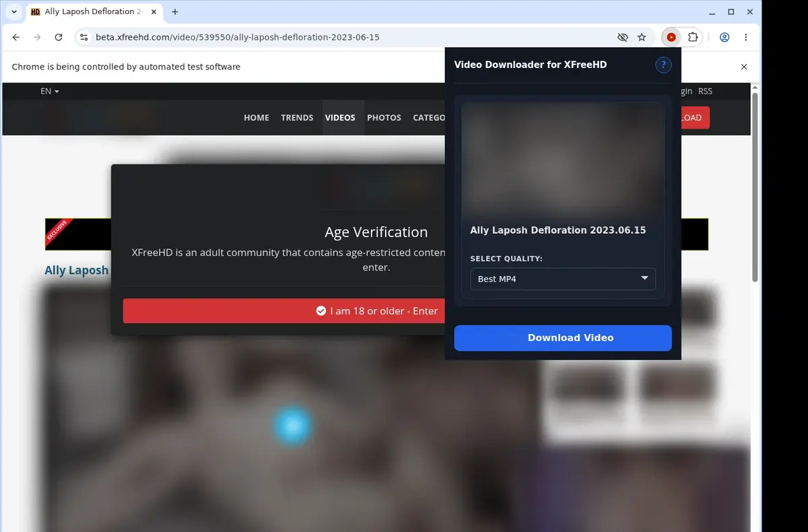Close the current browser tab

tap(153, 12)
